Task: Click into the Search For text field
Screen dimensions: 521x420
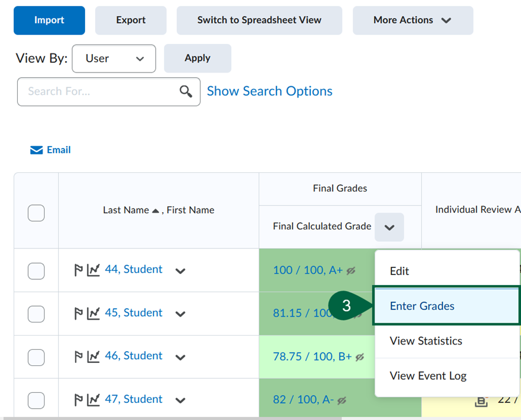Action: (98, 91)
